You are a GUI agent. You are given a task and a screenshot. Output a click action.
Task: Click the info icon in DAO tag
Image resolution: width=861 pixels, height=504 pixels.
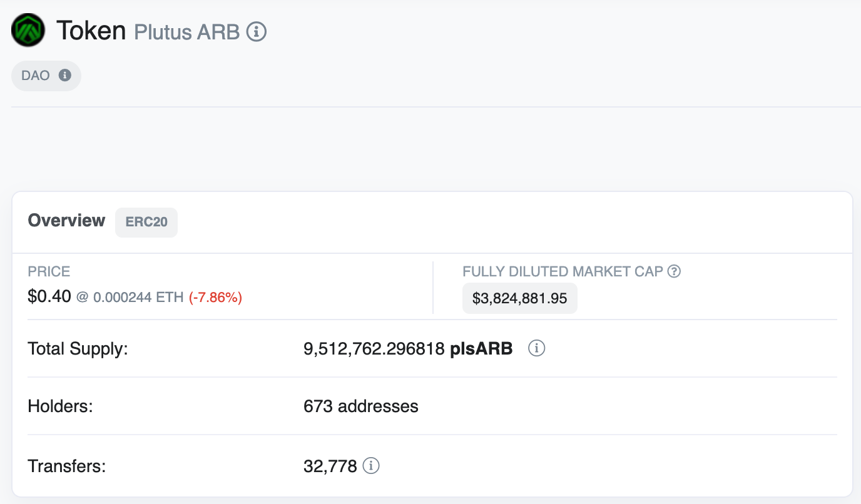tap(64, 76)
